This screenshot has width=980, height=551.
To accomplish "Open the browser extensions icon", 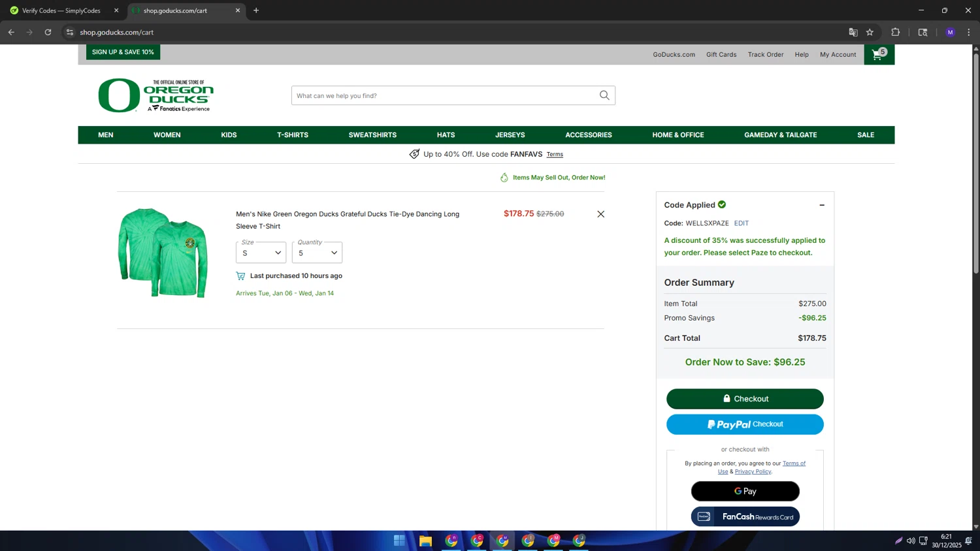I will (895, 32).
